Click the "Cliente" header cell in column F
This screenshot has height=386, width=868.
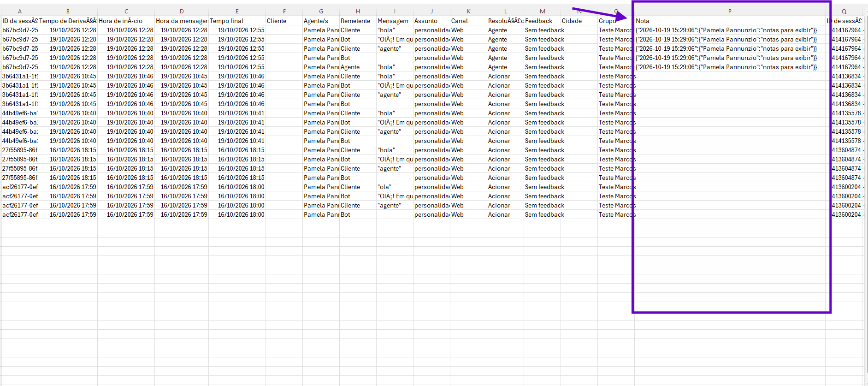[x=284, y=21]
